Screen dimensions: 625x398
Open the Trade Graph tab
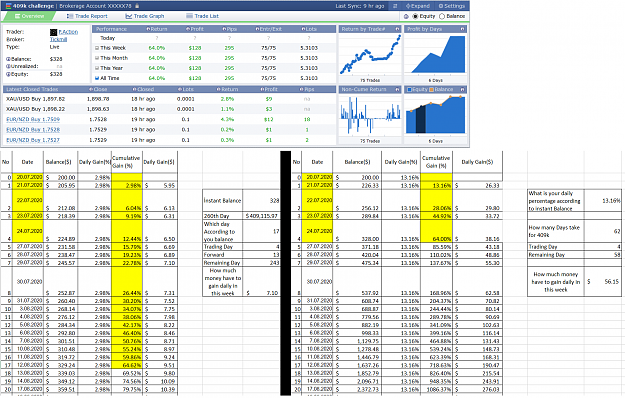(x=145, y=16)
